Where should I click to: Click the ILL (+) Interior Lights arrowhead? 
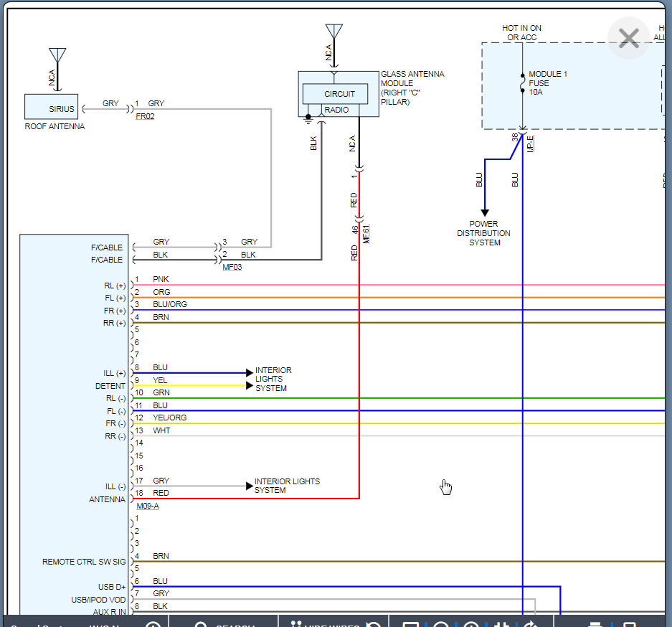pos(250,372)
